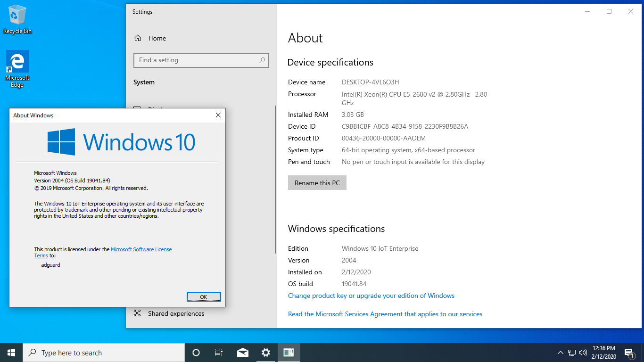Image resolution: width=644 pixels, height=362 pixels.
Task: Click the About page heading
Action: pyautogui.click(x=305, y=38)
